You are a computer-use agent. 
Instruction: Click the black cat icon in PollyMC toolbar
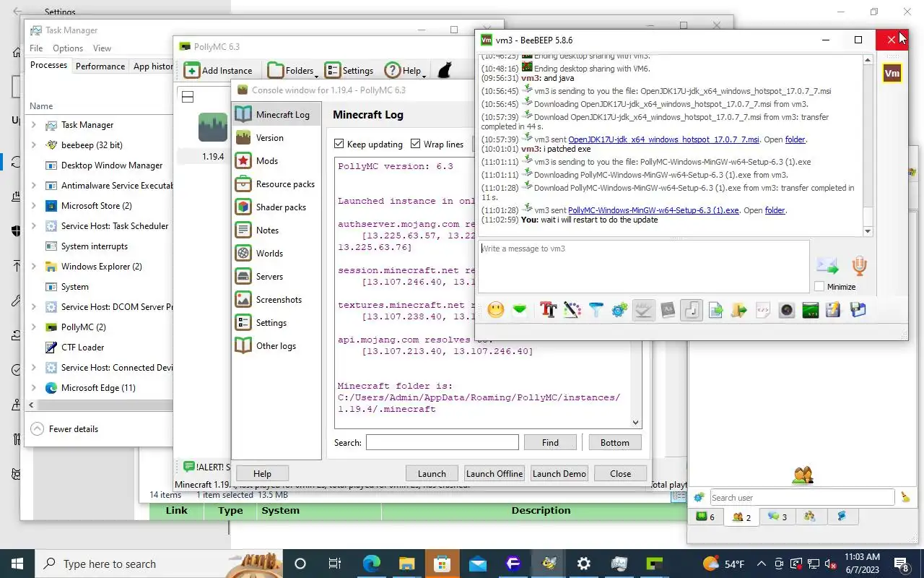(x=445, y=70)
